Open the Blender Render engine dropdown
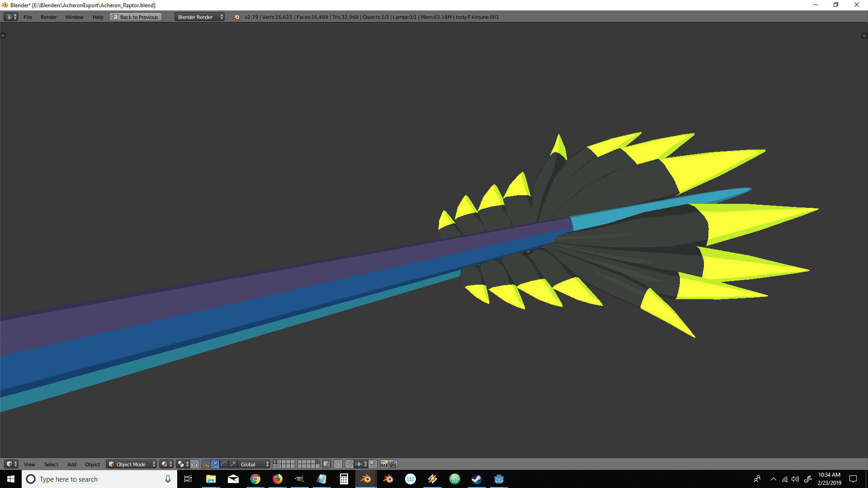The height and width of the screenshot is (488, 868). coord(199,17)
